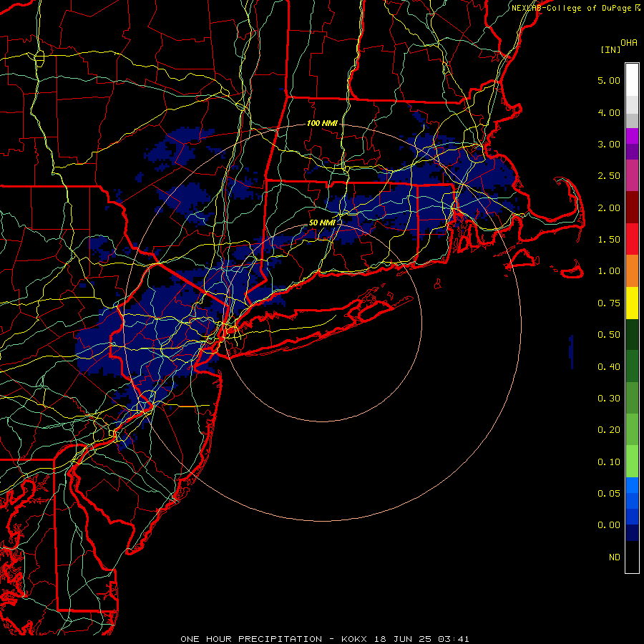Click the lightest green swatch near 0.10
Viewport: 644px width, 644px height.
click(632, 462)
